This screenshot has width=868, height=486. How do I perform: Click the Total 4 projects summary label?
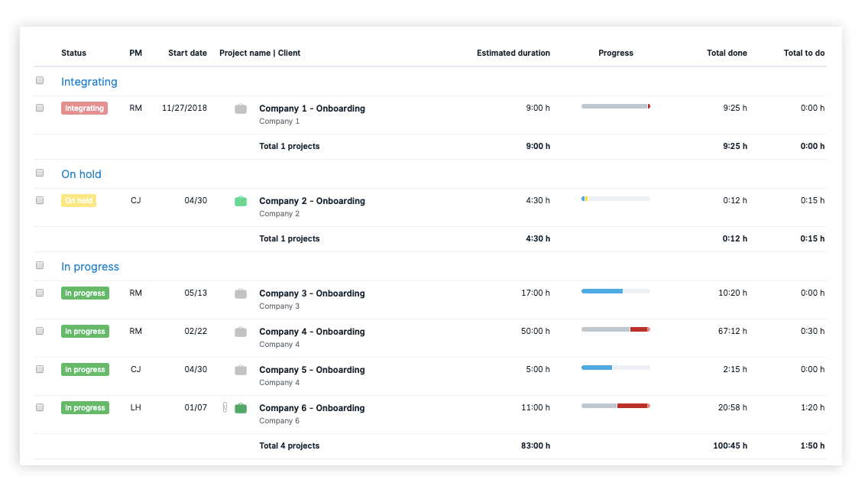(290, 446)
